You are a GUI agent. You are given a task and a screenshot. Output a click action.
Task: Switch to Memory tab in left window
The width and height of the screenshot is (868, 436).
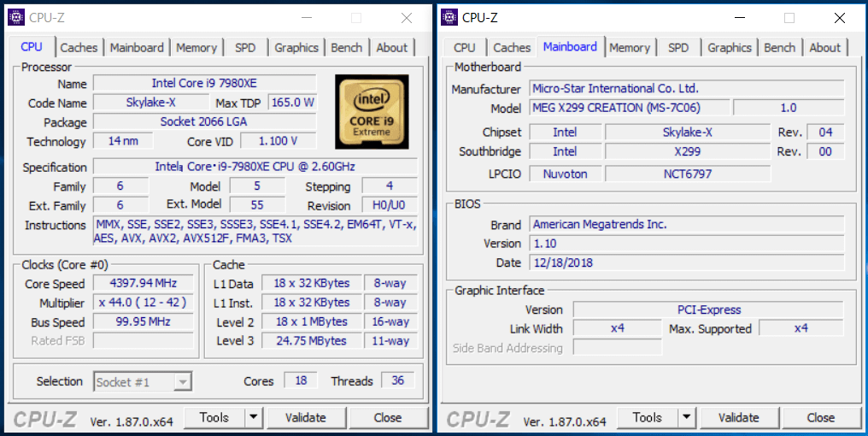coord(196,48)
